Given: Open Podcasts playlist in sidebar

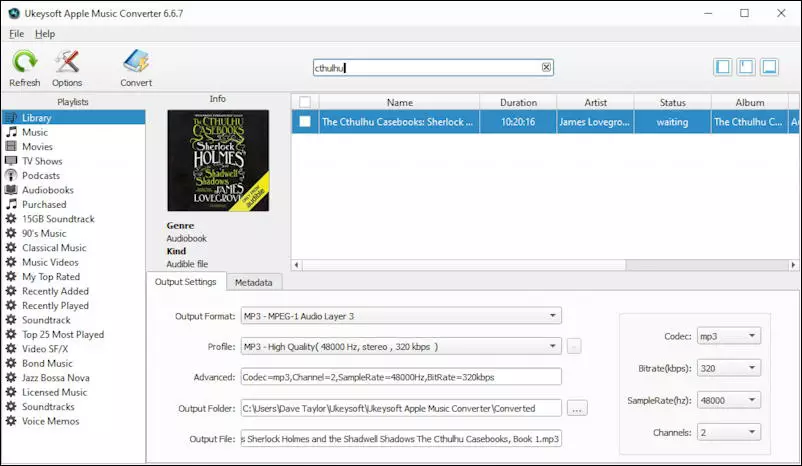Looking at the screenshot, I should [41, 175].
